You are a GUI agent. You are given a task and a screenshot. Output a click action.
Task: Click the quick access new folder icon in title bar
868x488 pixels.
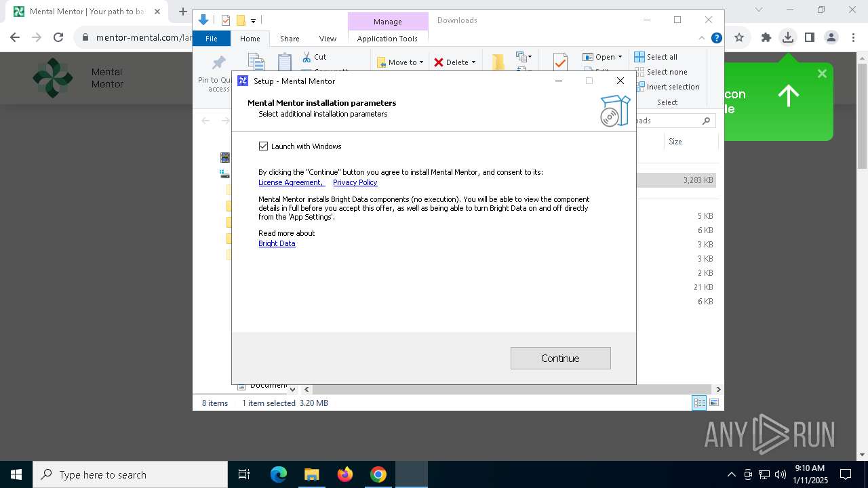click(240, 20)
